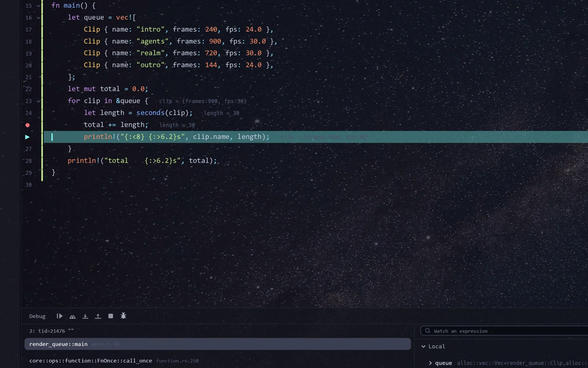Click the bug icon in the debug toolbar
Viewport: 588px width, 368px height.
pyautogui.click(x=123, y=316)
